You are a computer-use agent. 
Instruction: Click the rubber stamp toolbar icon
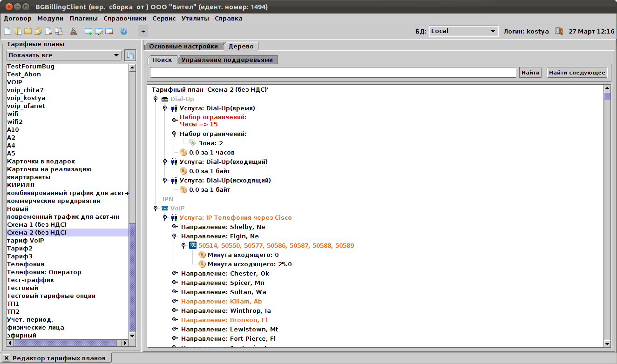(x=74, y=32)
